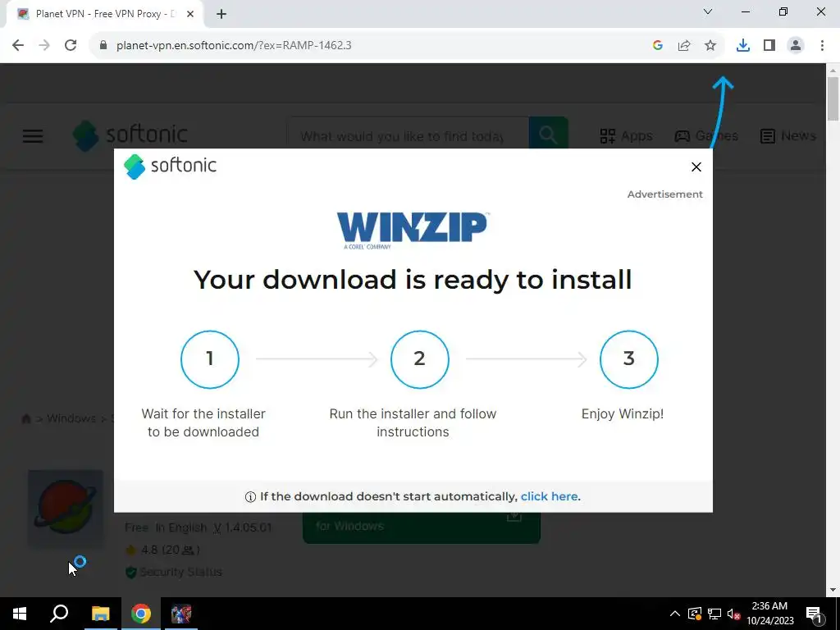The image size is (840, 630).
Task: Click 'Wait for the installer to be downloaded' text
Action: click(203, 422)
